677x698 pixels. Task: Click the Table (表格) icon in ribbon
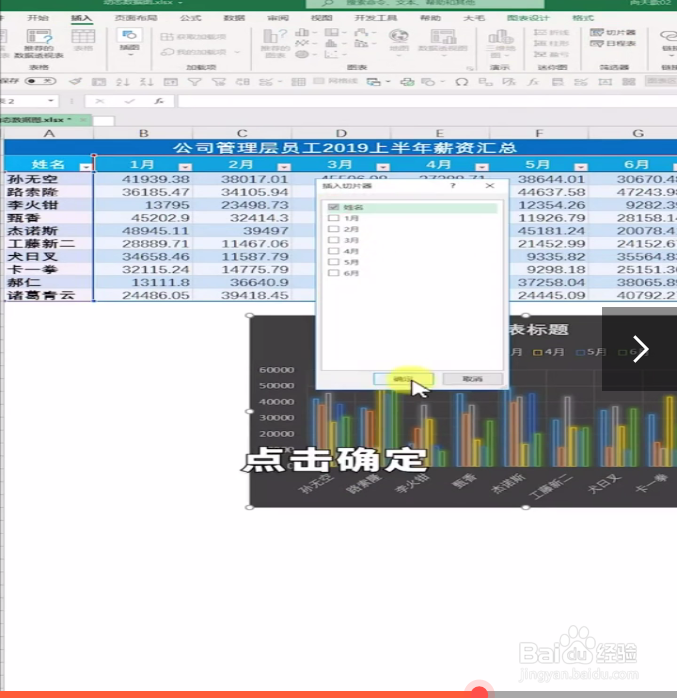click(x=83, y=40)
